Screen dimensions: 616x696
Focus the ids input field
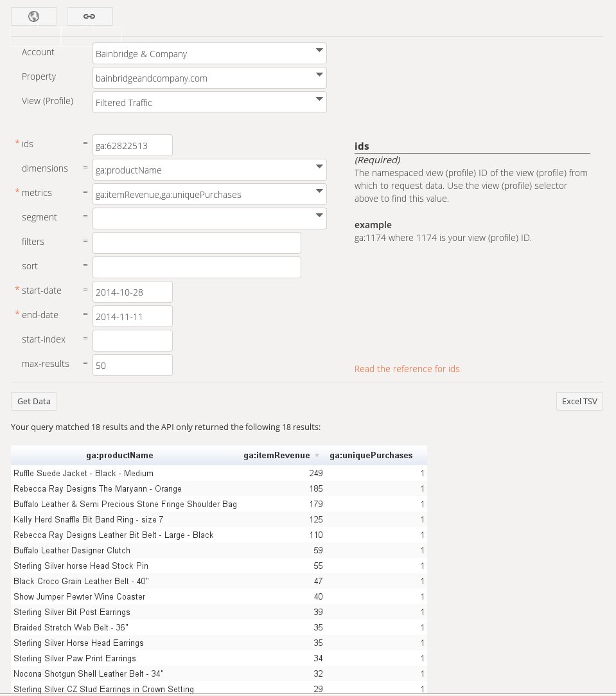[x=133, y=145]
